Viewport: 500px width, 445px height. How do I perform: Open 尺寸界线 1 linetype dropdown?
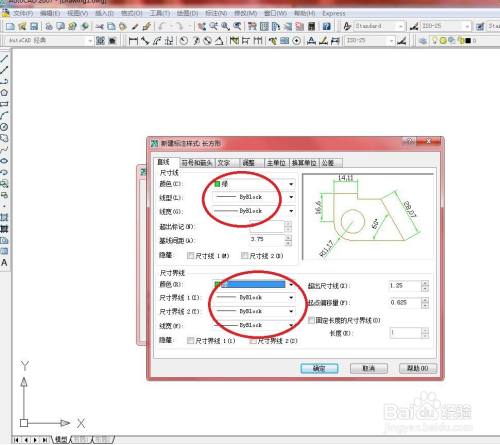click(254, 297)
